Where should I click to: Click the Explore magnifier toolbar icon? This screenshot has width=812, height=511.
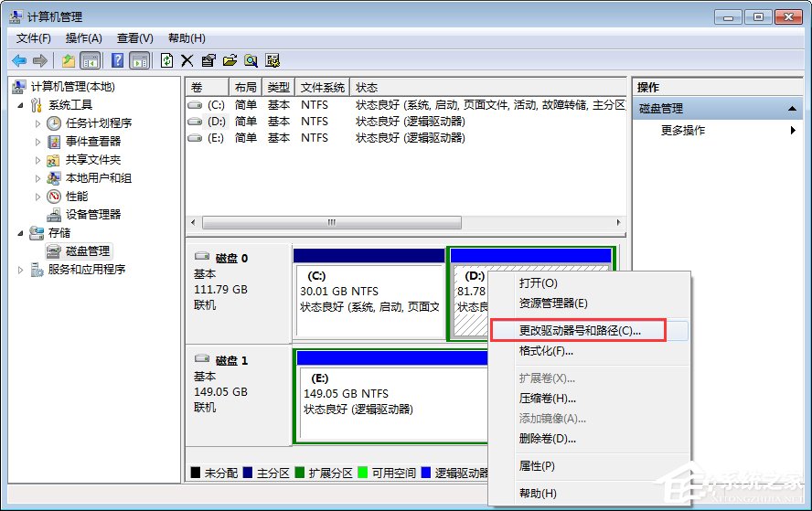(251, 60)
